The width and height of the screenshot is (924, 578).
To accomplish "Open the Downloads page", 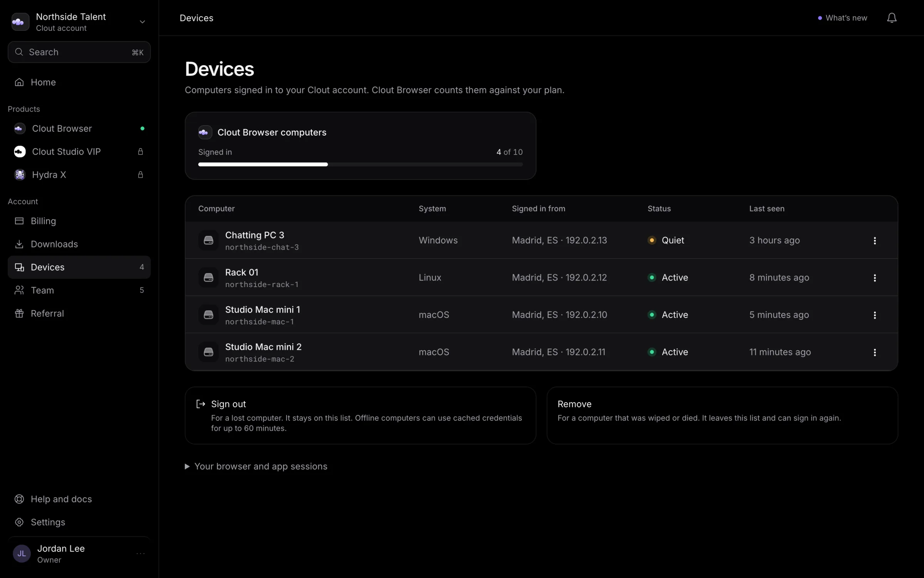I will click(79, 244).
